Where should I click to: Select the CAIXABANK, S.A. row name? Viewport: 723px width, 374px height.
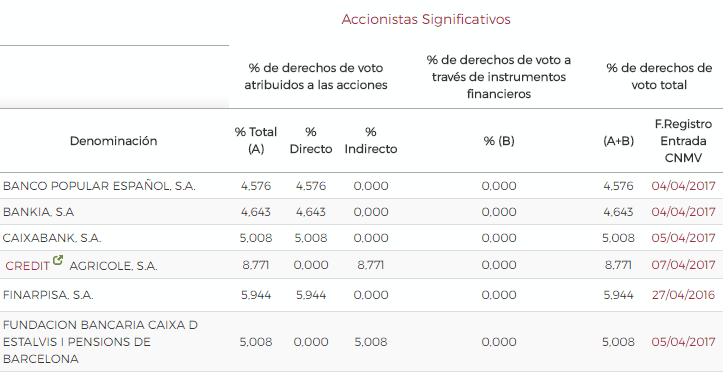pos(52,238)
